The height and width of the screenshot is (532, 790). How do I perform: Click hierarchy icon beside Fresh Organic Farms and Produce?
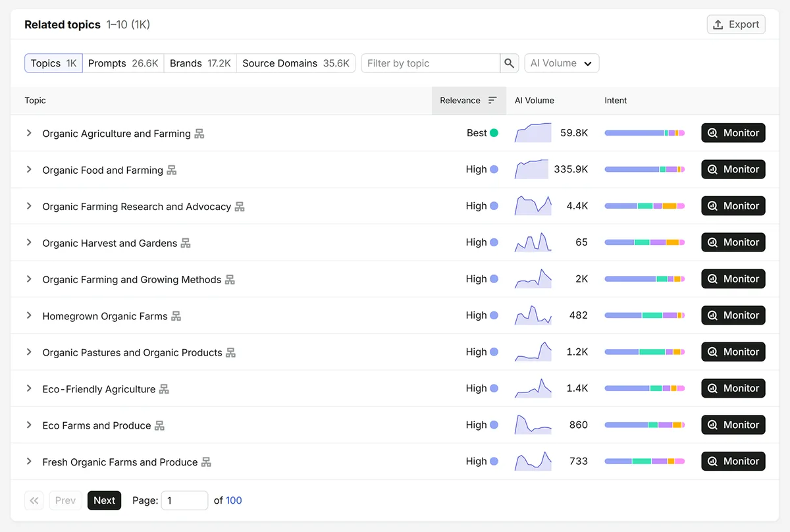click(207, 462)
